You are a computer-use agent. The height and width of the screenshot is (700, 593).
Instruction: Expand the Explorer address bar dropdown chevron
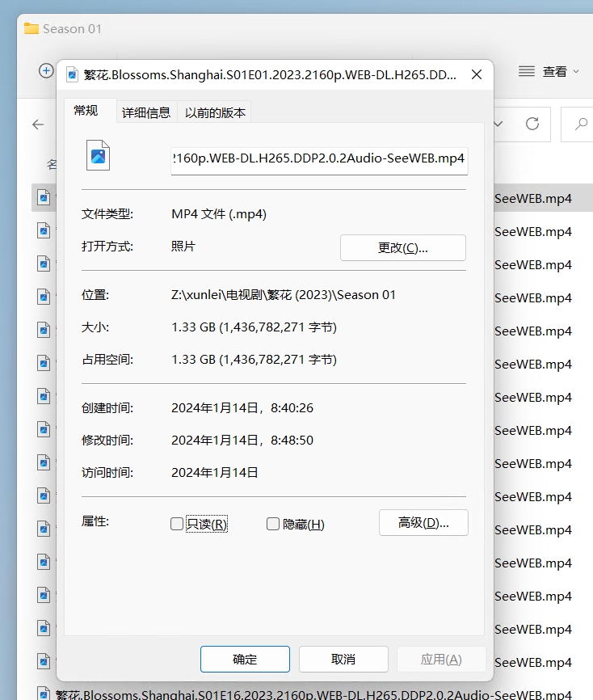[498, 124]
